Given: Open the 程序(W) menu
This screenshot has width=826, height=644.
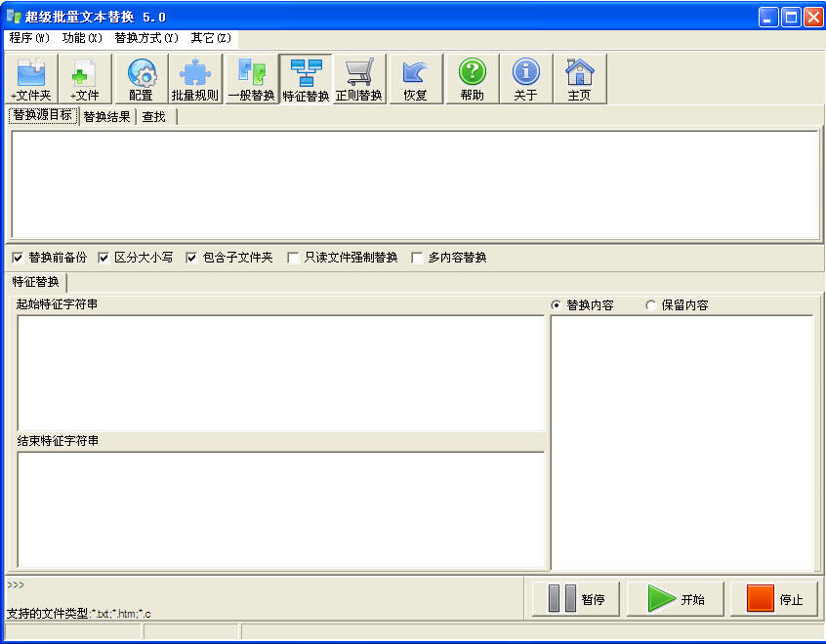Looking at the screenshot, I should coord(29,38).
